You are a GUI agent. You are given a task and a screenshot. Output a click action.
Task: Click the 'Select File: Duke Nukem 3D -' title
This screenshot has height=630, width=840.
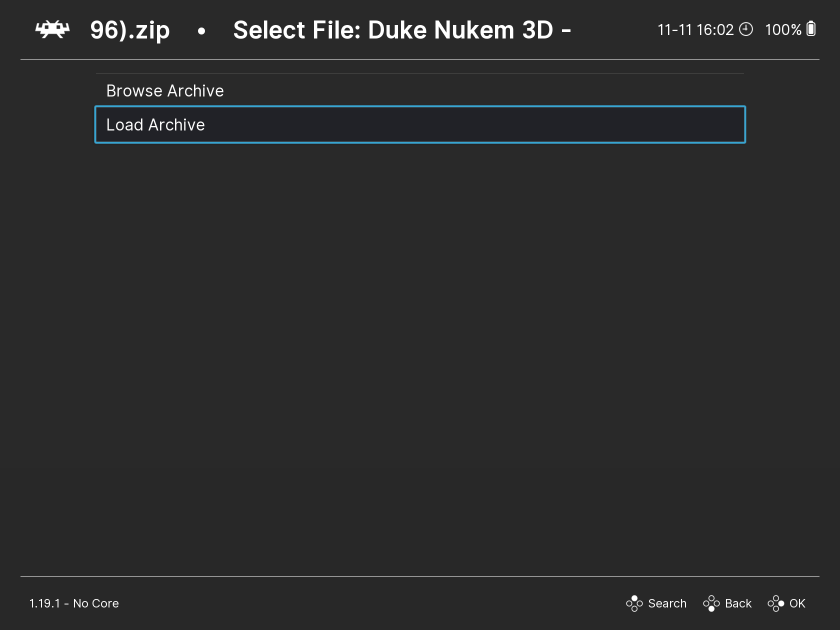[402, 30]
